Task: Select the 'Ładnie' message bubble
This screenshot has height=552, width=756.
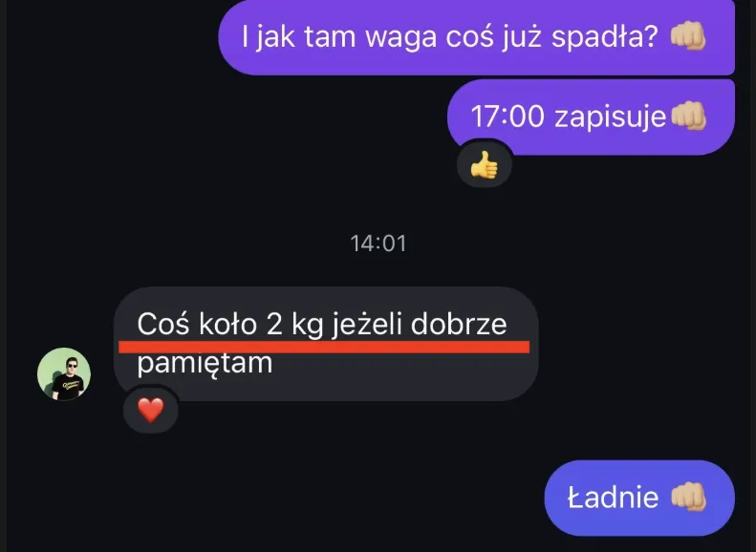Action: 639,498
